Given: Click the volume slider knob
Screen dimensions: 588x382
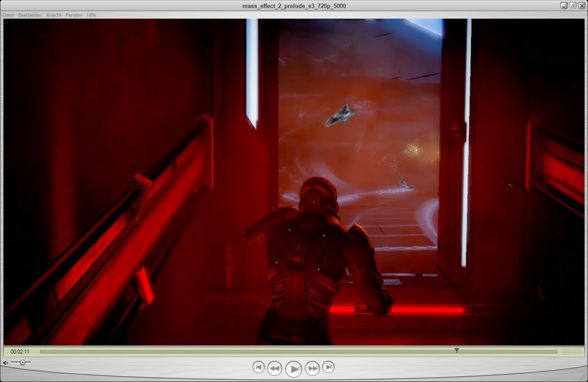Looking at the screenshot, I should (x=22, y=362).
